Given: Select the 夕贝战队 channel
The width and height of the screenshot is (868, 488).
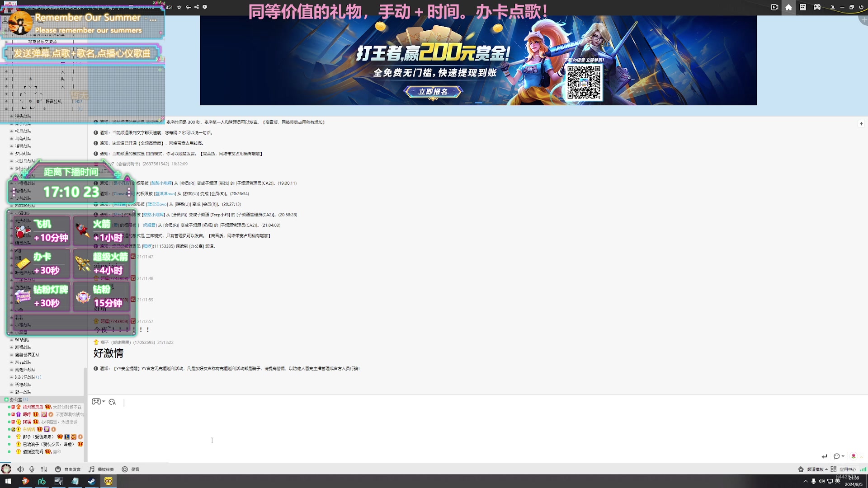Looking at the screenshot, I should 23,154.
